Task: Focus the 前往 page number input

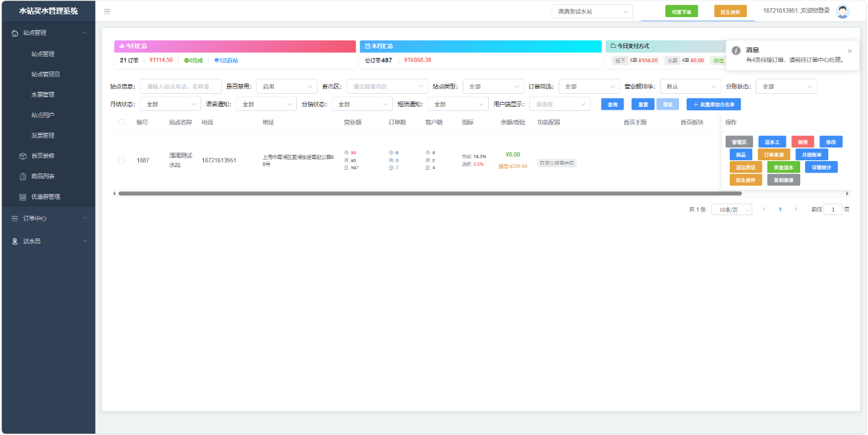Action: click(833, 210)
